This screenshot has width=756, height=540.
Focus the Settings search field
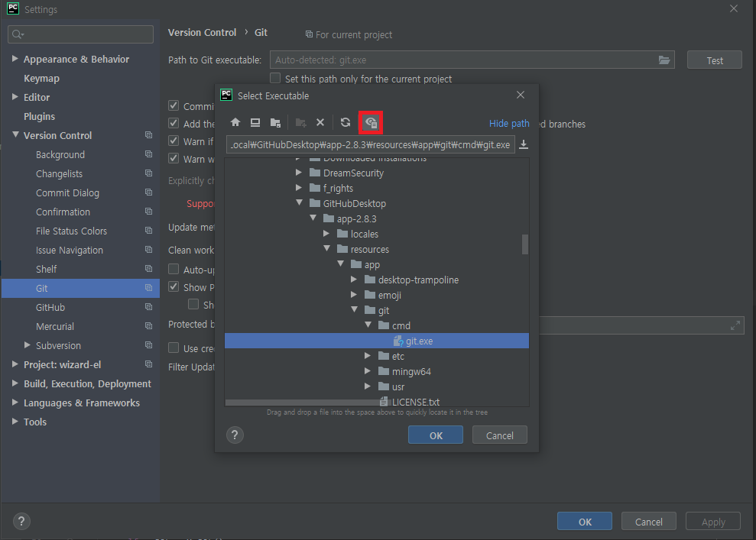tap(80, 34)
